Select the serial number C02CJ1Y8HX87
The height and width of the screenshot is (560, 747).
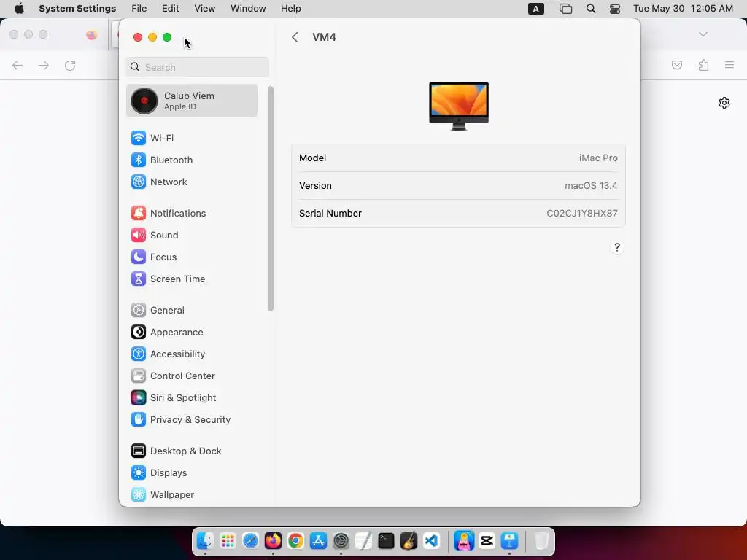click(x=581, y=214)
